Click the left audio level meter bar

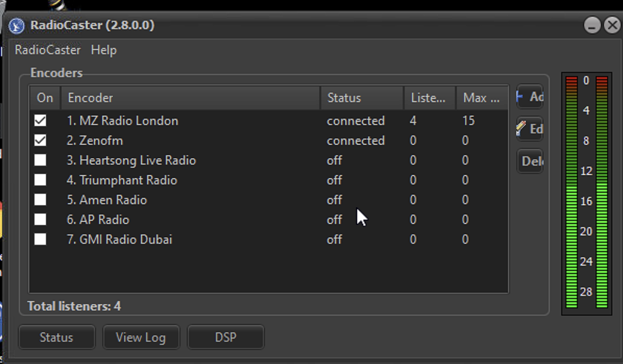571,192
